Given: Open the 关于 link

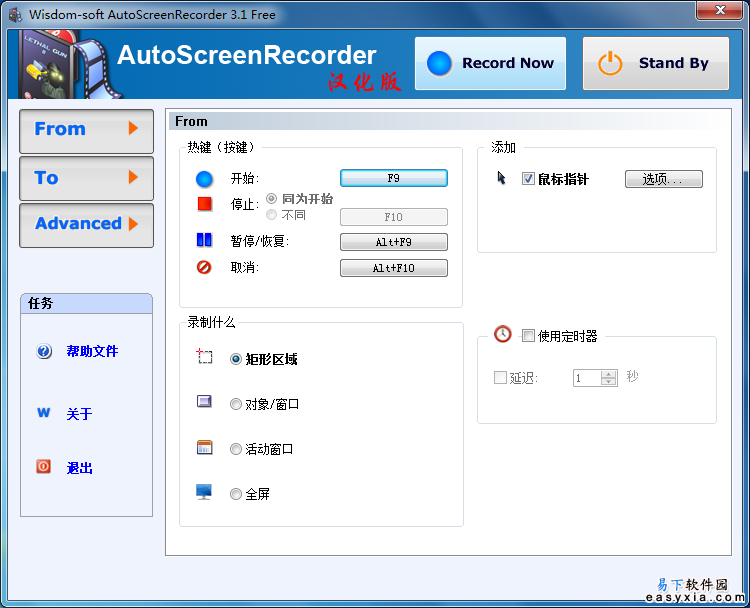Looking at the screenshot, I should point(79,413).
